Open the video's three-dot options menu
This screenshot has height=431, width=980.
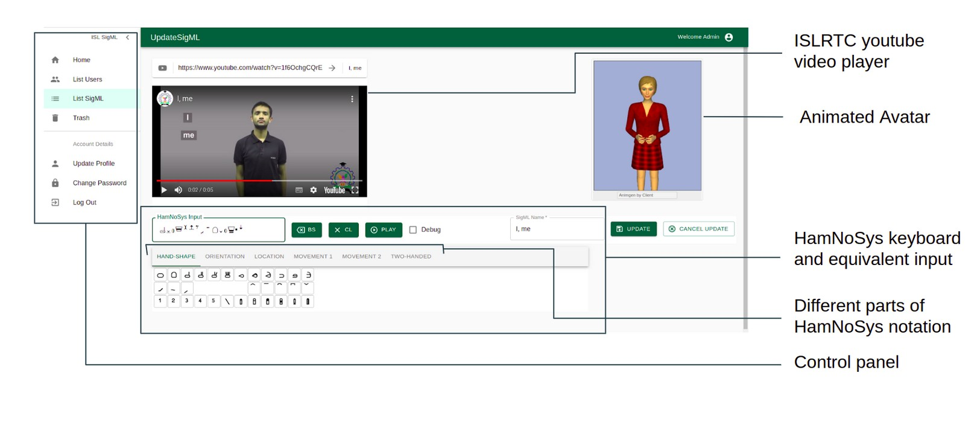pos(352,99)
